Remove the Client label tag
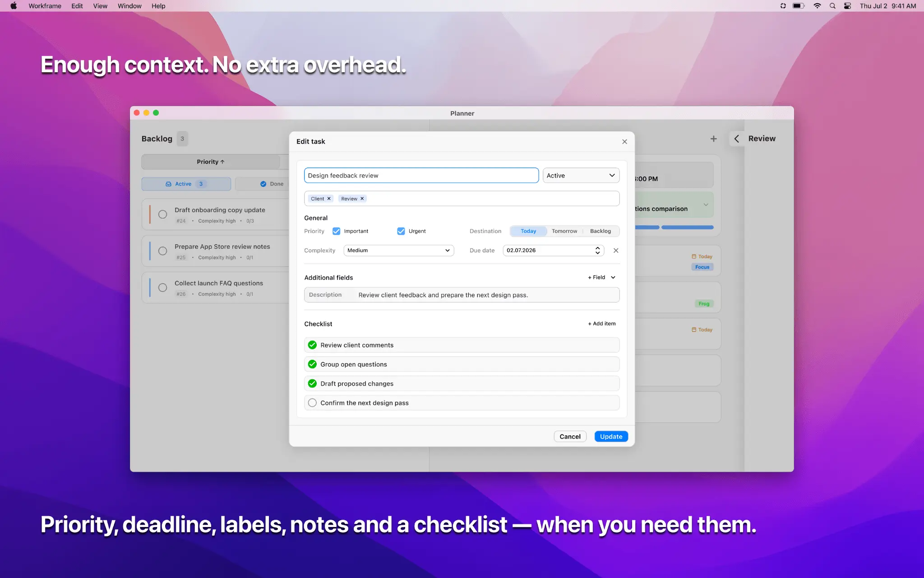 (x=329, y=199)
